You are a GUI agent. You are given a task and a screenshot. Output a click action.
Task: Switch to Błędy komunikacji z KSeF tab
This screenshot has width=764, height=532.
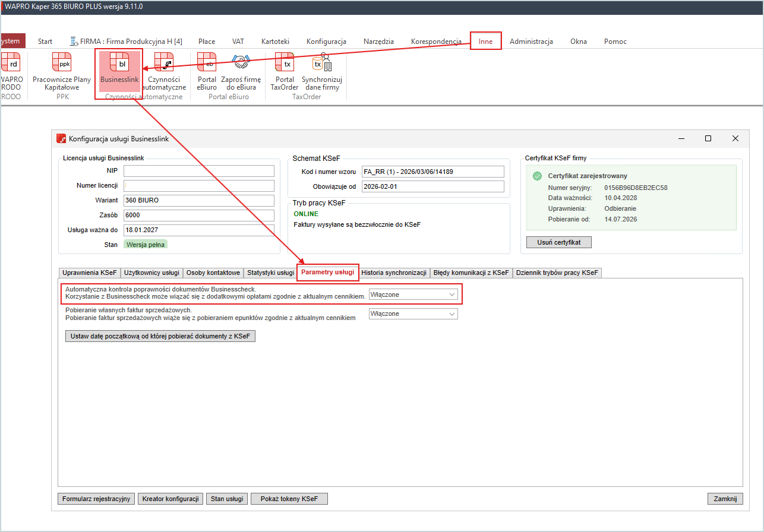[471, 273]
